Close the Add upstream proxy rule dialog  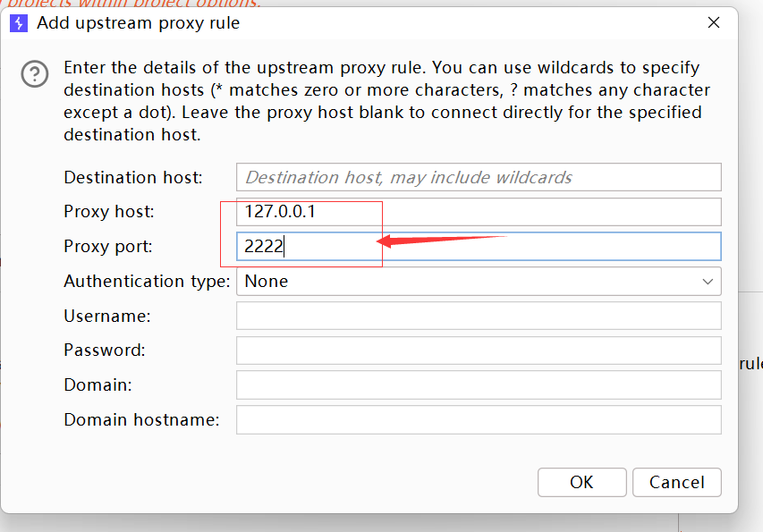pyautogui.click(x=713, y=23)
